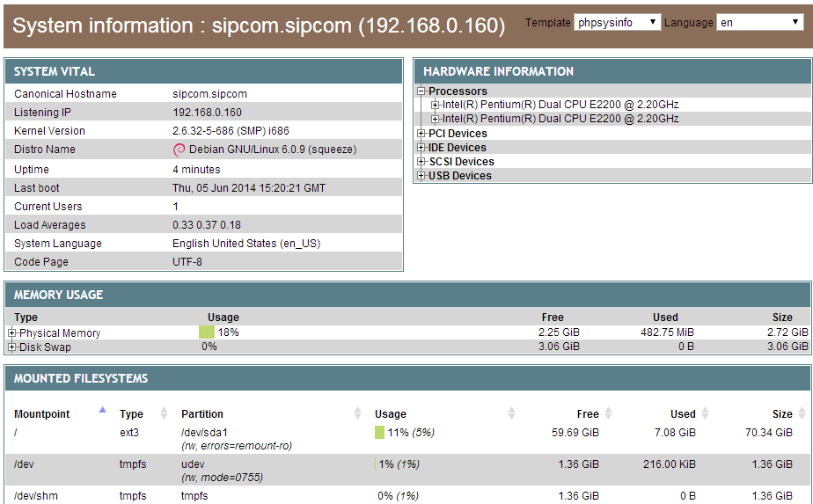Click the sort arrows beside Used column
The image size is (813, 504).
[x=706, y=413]
